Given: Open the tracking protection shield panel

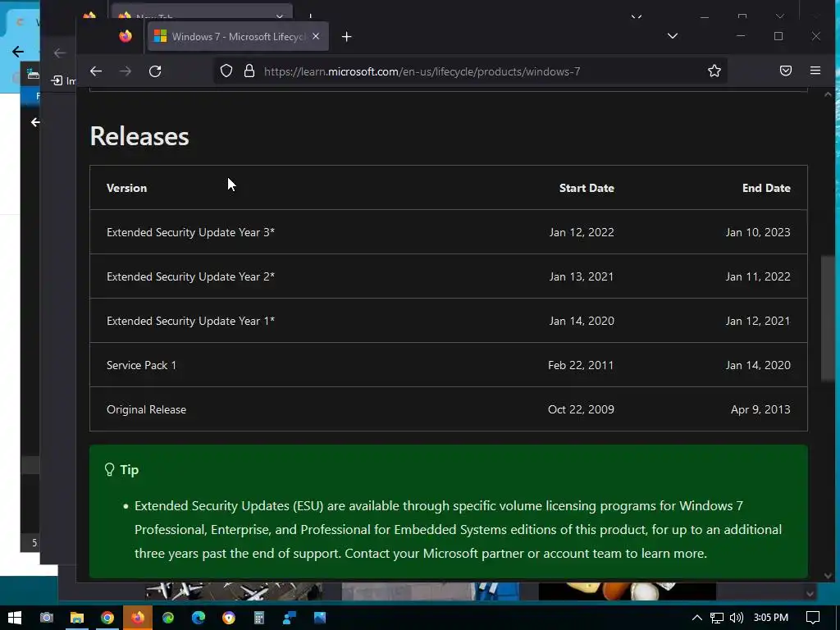Looking at the screenshot, I should [226, 71].
